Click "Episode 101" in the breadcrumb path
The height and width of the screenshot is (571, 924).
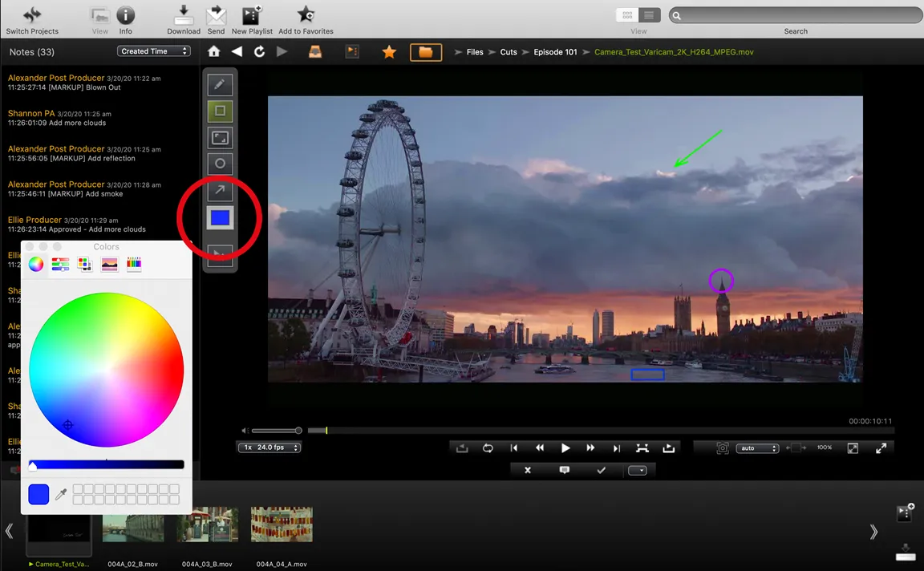point(555,51)
